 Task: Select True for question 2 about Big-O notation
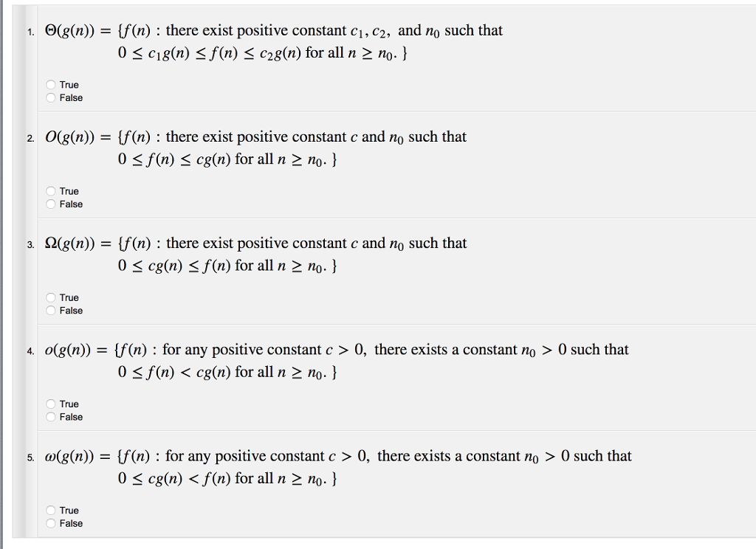50,191
